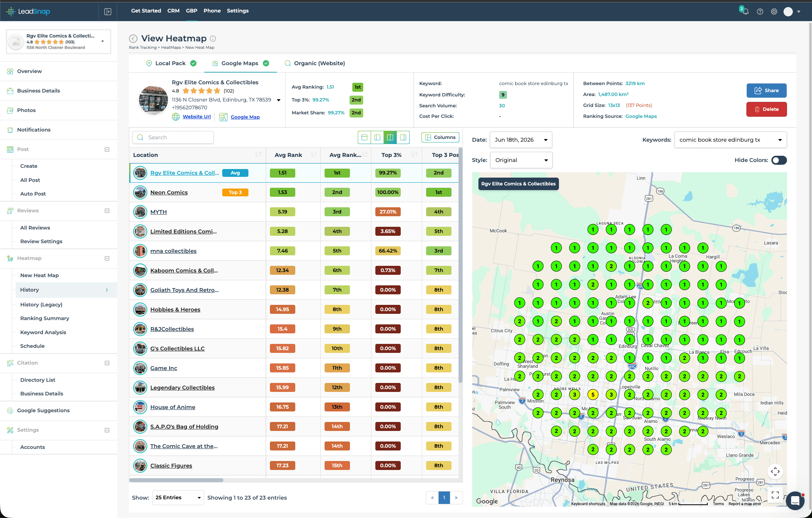Select the second table layout icon
812x518 pixels.
click(377, 137)
